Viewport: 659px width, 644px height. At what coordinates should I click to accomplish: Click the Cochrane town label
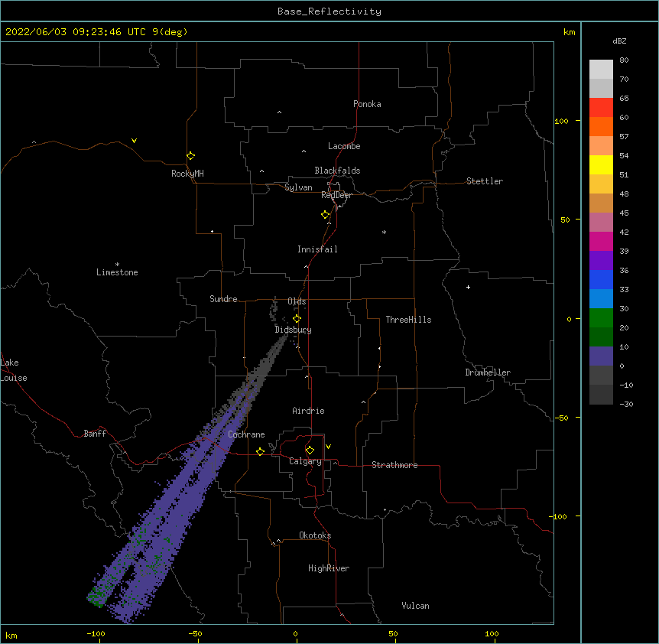coord(246,434)
